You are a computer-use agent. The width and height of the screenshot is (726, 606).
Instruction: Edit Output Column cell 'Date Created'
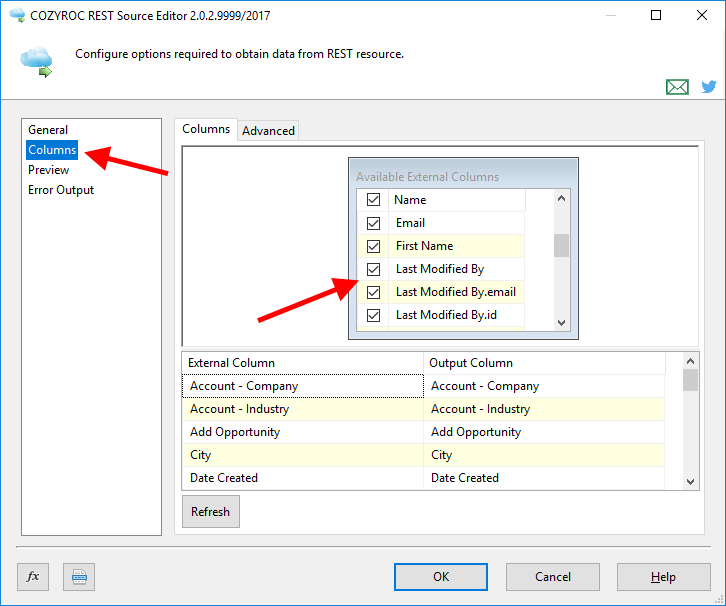(544, 478)
